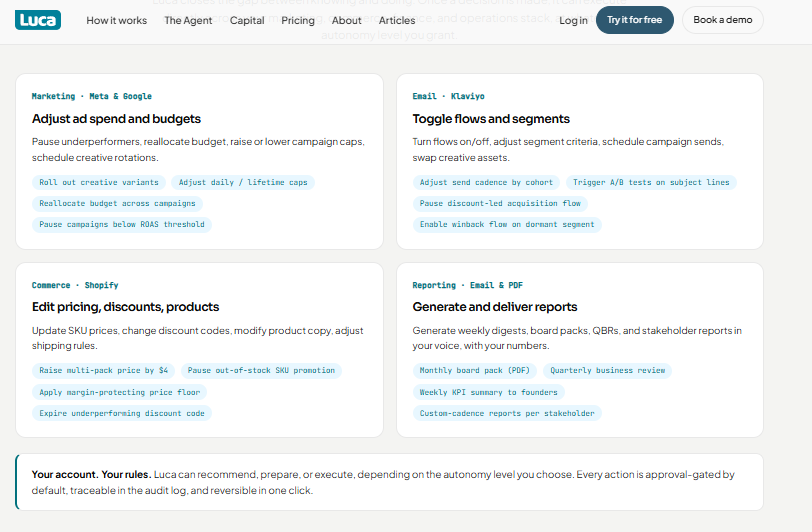Click the Email · Klaviyo label
The width and height of the screenshot is (812, 532).
tap(448, 96)
